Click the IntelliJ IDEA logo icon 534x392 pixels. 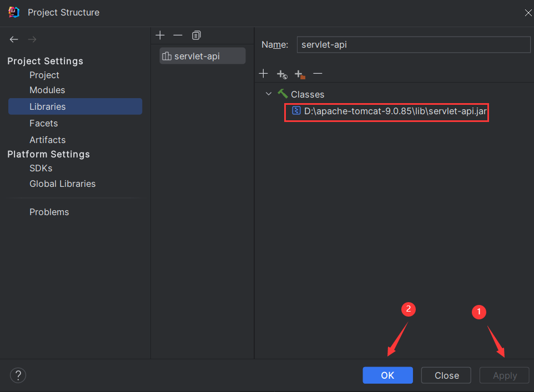coord(14,12)
